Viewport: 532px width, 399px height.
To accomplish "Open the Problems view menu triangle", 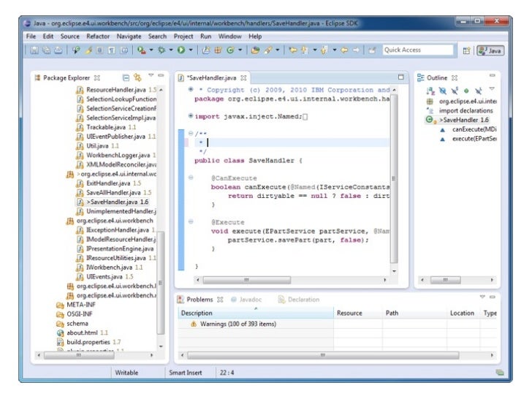I will [x=482, y=297].
